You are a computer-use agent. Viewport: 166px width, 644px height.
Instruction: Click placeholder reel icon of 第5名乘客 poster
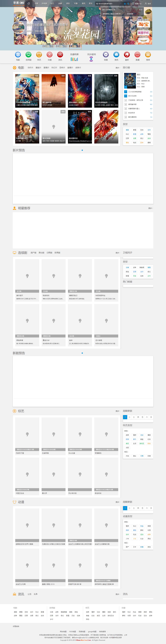point(54,127)
